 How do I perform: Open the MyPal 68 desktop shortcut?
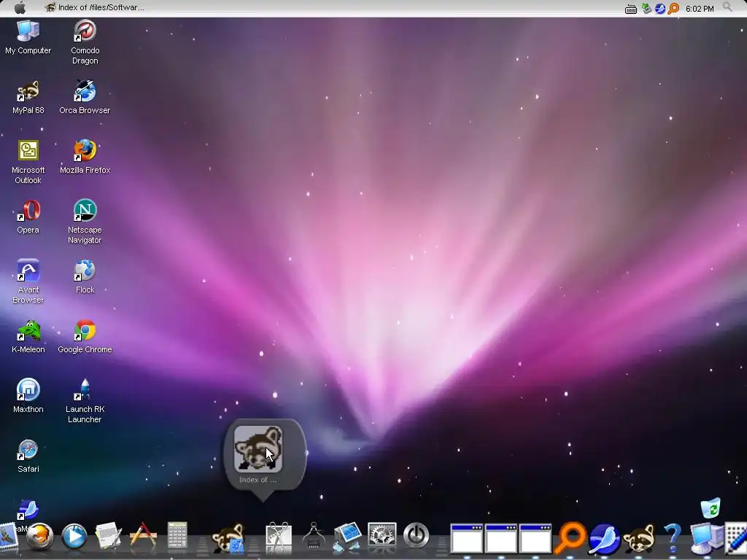click(x=28, y=97)
